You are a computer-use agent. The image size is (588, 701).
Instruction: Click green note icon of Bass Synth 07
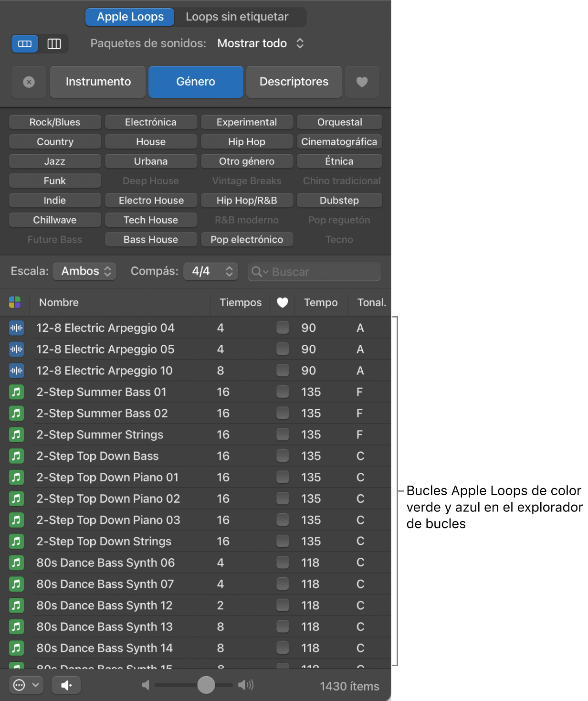point(17,584)
